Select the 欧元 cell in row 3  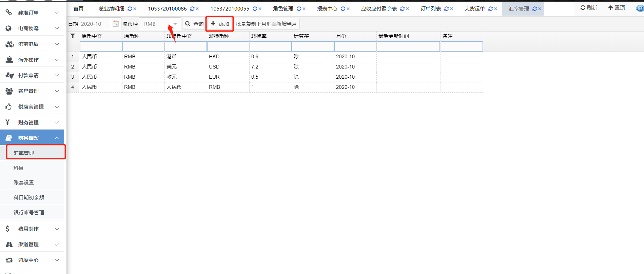coord(186,77)
